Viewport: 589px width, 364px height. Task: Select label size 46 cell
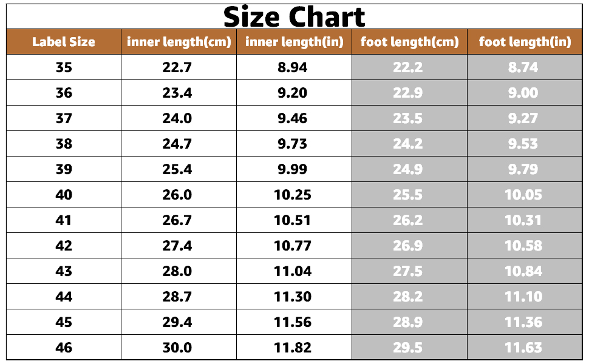tap(64, 348)
